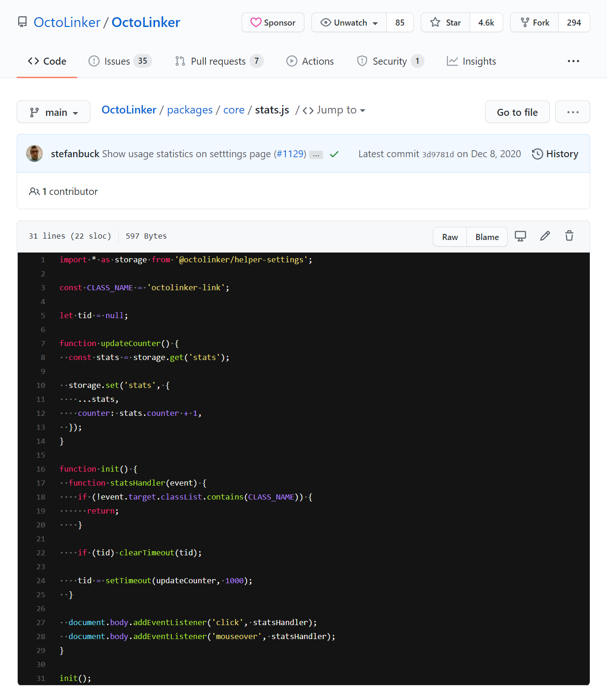
Task: Delete the file with the trash icon
Action: [569, 236]
